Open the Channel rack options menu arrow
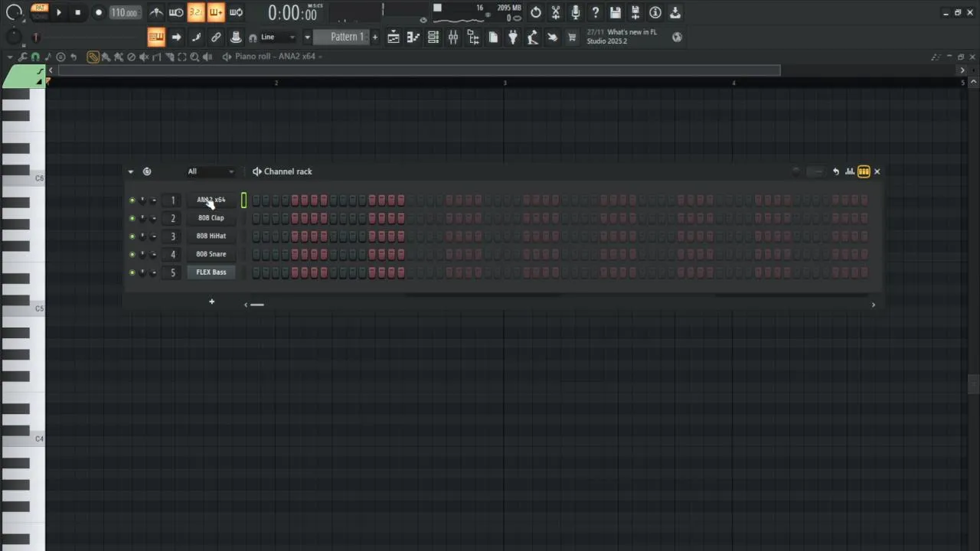Viewport: 980px width, 551px height. (x=130, y=171)
